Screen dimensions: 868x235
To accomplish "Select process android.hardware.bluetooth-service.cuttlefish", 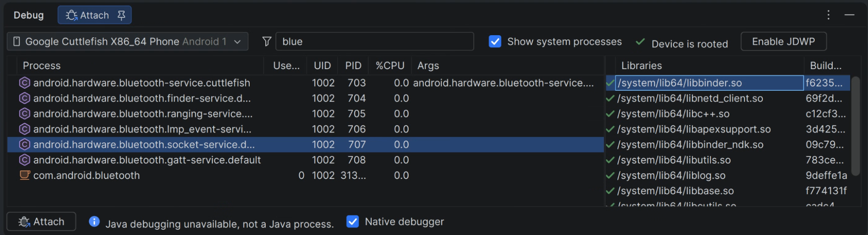I will click(x=305, y=83).
